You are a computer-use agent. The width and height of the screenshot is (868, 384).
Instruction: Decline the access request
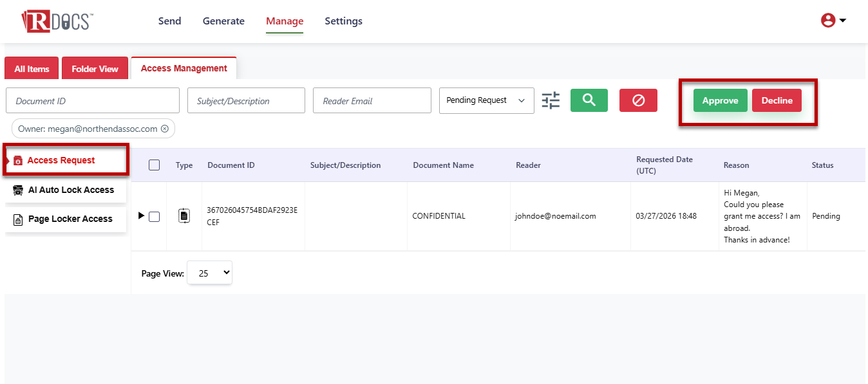tap(777, 100)
